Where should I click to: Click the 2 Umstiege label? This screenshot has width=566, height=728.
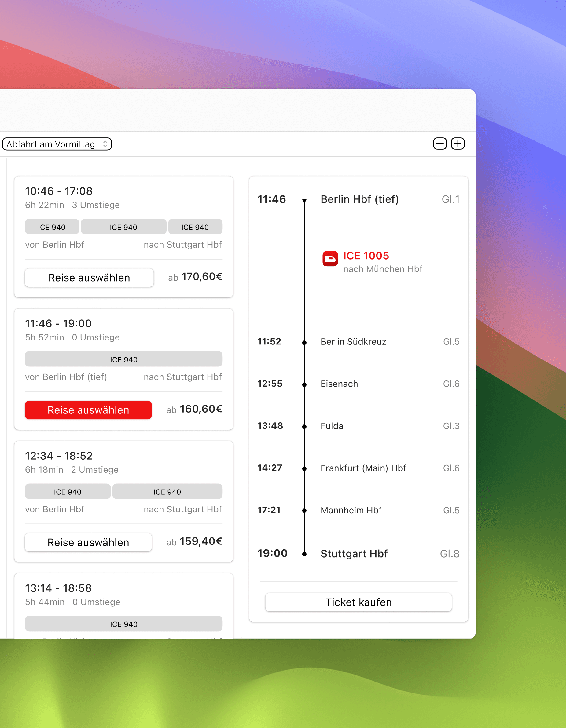pyautogui.click(x=95, y=469)
